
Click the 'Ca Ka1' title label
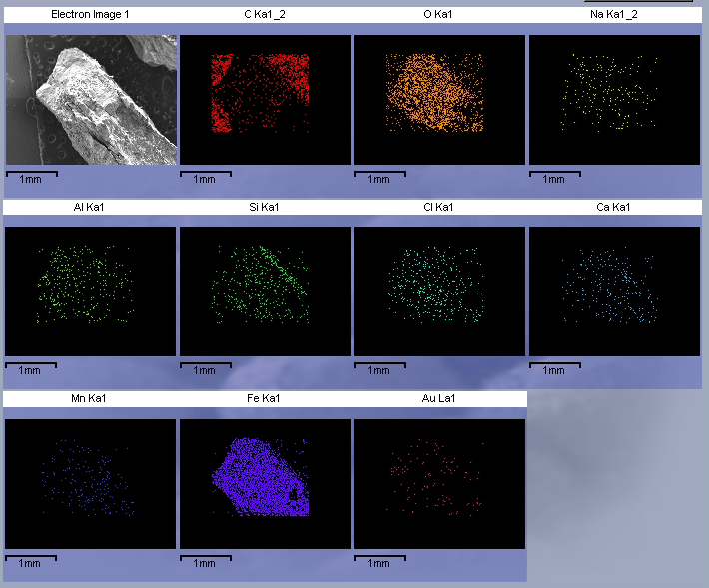coord(613,207)
